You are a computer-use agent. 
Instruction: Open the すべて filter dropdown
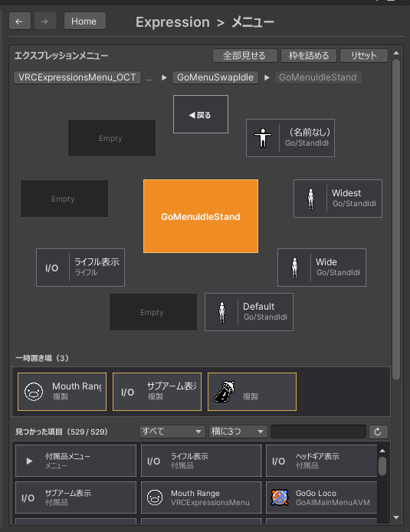(172, 432)
